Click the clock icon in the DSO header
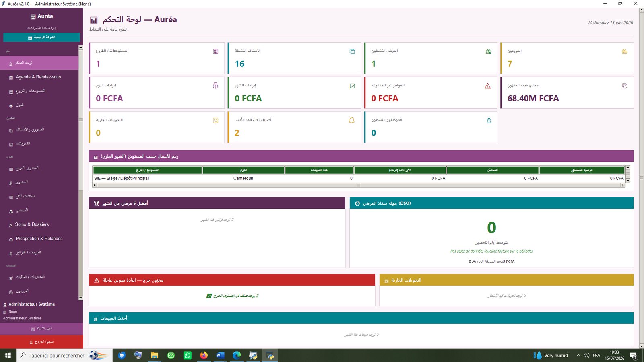Screen dimensions: 644x362 [x=357, y=204]
